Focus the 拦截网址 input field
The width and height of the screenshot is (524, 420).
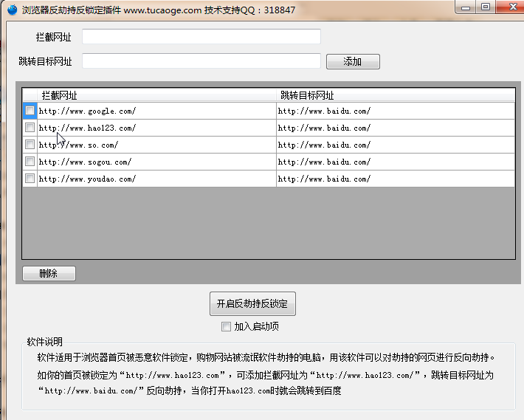(x=201, y=36)
